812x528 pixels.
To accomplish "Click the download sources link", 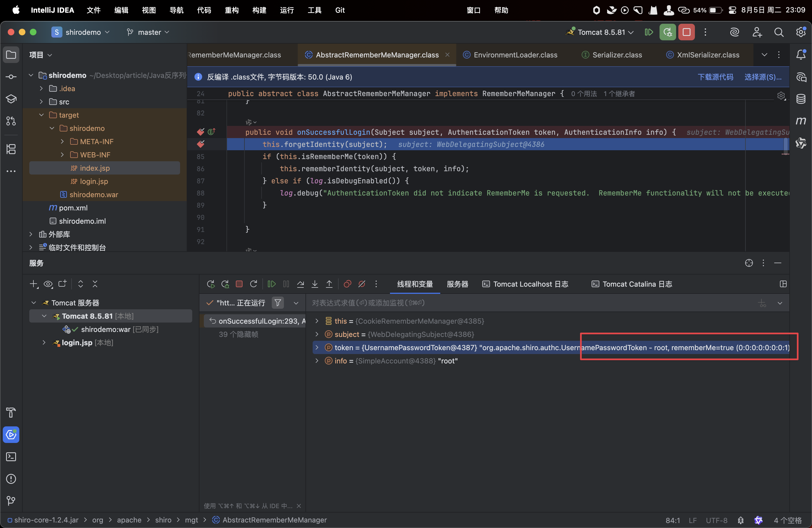I will coord(715,77).
